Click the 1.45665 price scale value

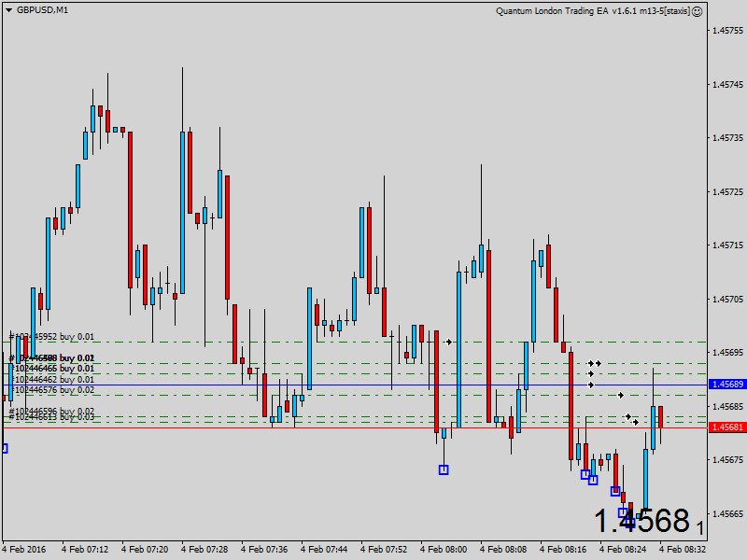727,514
